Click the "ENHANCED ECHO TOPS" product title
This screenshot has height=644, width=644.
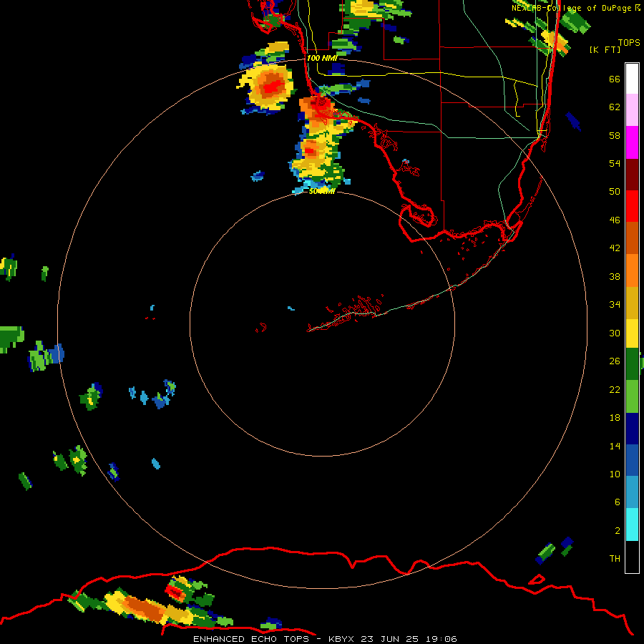(x=253, y=639)
